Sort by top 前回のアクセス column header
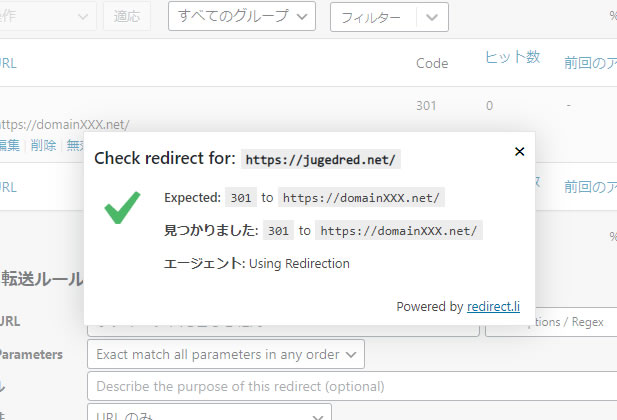This screenshot has height=420, width=617. click(590, 63)
